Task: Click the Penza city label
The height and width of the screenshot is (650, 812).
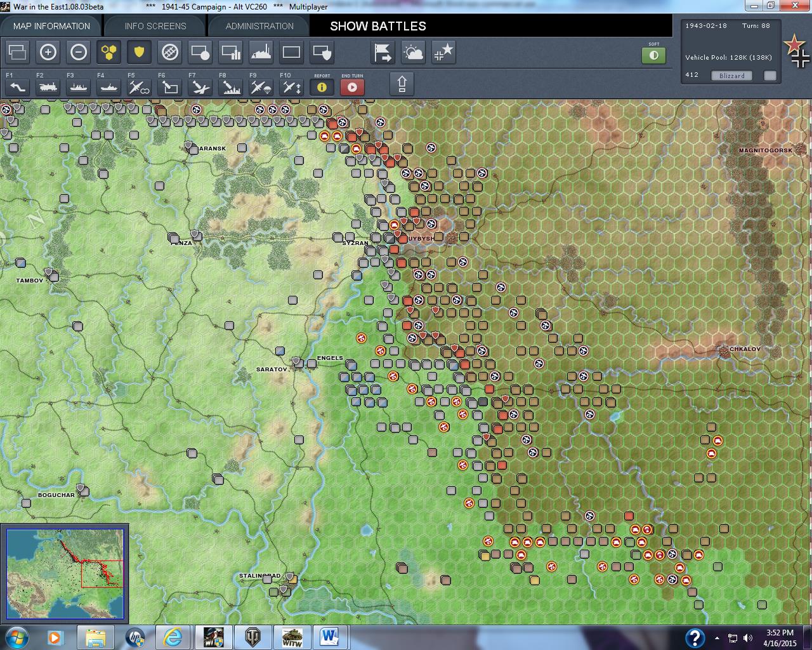Action: [x=181, y=243]
